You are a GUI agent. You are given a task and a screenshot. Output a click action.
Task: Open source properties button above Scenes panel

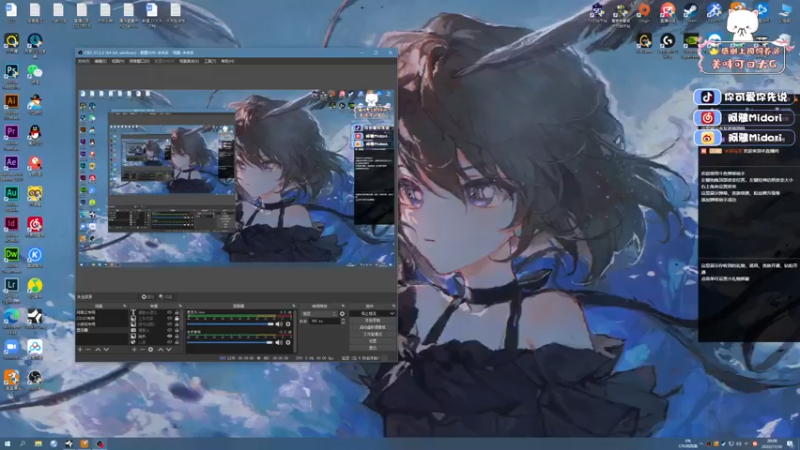tap(148, 296)
